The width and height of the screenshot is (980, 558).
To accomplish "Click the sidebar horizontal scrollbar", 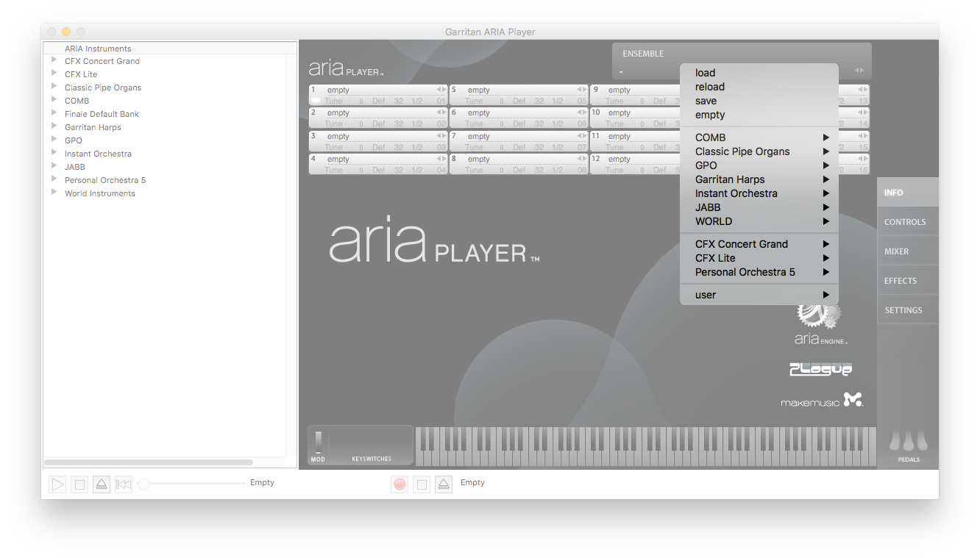I will pyautogui.click(x=149, y=462).
